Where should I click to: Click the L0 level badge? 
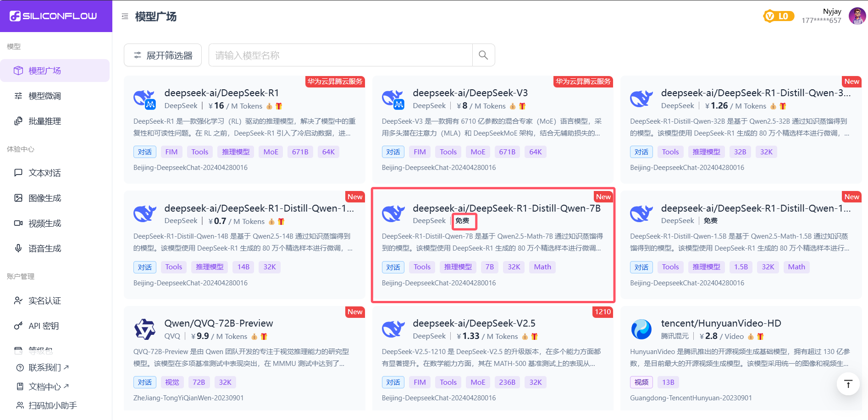click(778, 16)
